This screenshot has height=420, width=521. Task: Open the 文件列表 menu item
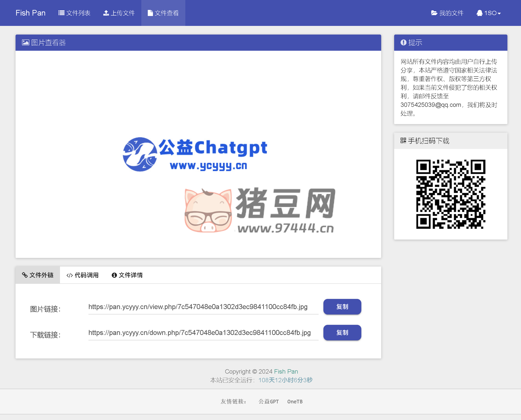(x=74, y=13)
